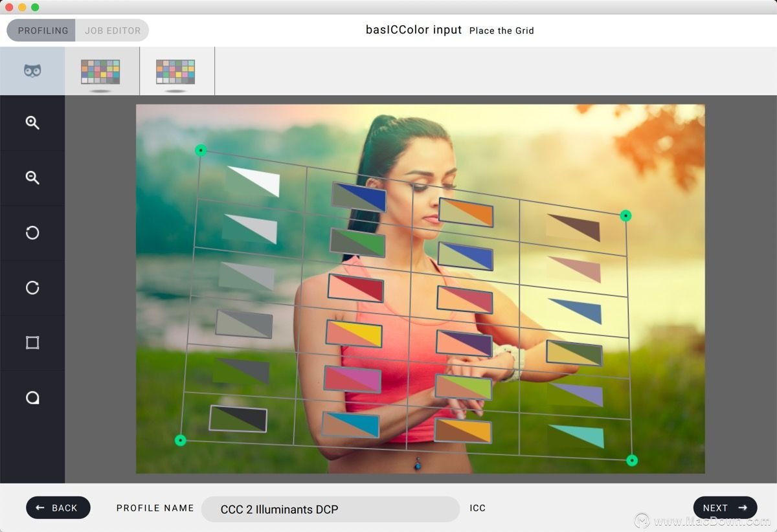This screenshot has height=532, width=777.
Task: Click the black patch in the grid
Action: point(238,419)
